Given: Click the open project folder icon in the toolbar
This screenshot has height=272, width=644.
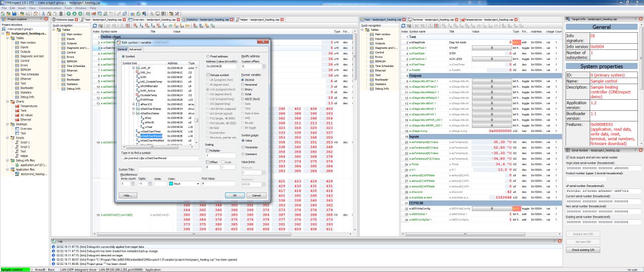Looking at the screenshot, I should click(x=9, y=14).
